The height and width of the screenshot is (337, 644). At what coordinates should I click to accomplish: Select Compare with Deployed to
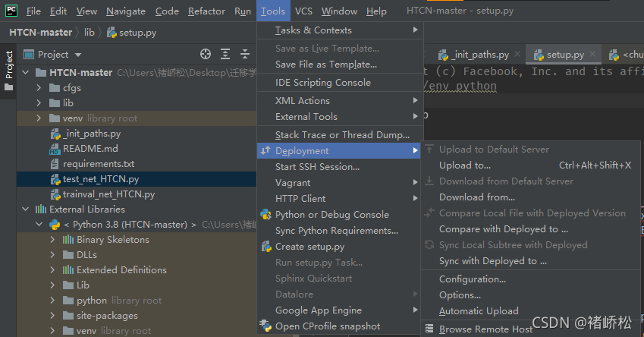pos(531,229)
